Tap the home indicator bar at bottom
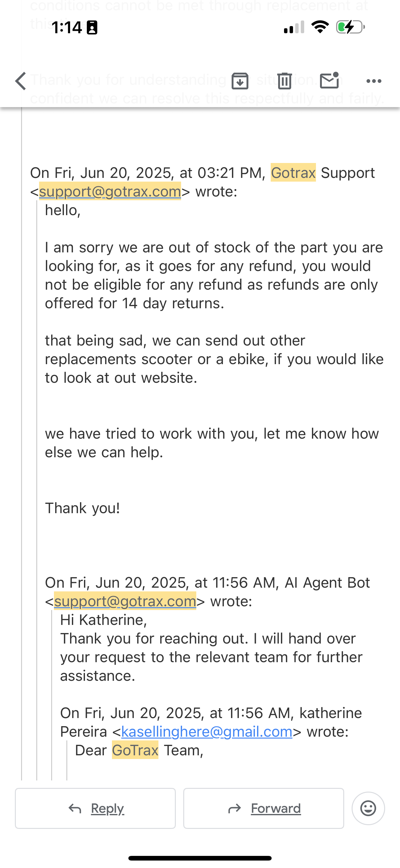 tap(200, 858)
